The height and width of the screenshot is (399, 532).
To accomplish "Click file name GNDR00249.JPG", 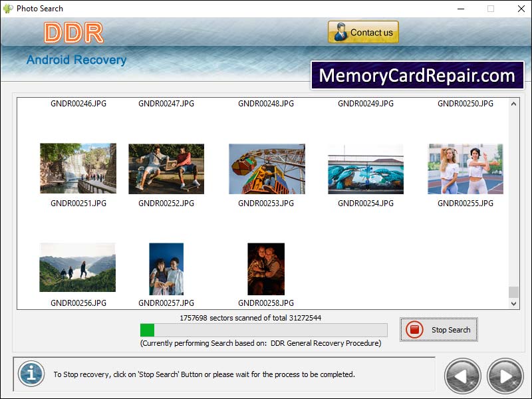I will click(366, 104).
